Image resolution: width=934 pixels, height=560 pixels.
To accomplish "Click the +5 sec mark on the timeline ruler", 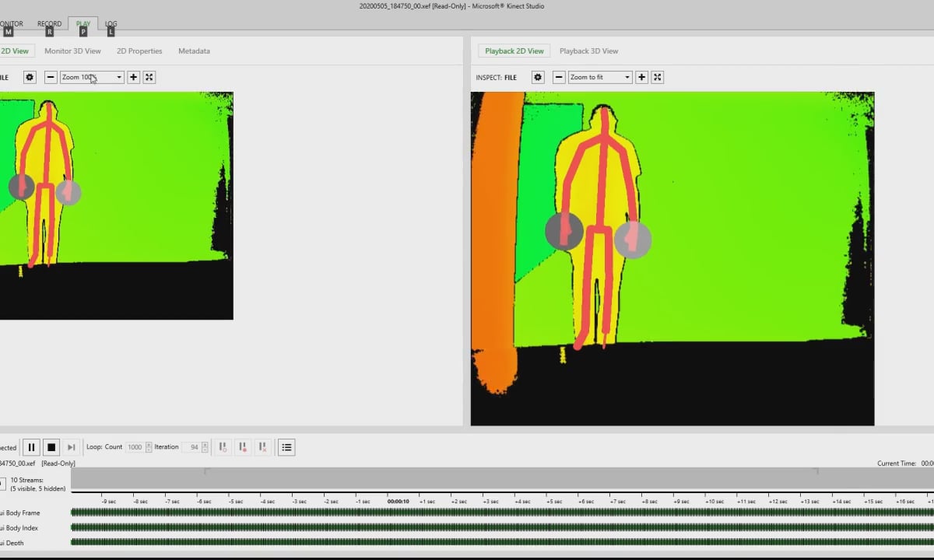I will click(554, 502).
